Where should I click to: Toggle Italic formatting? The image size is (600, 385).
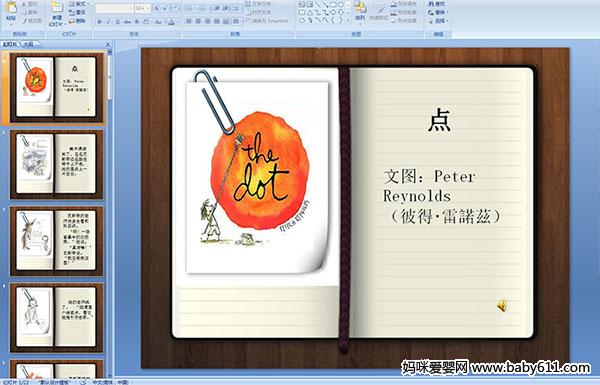click(x=108, y=22)
